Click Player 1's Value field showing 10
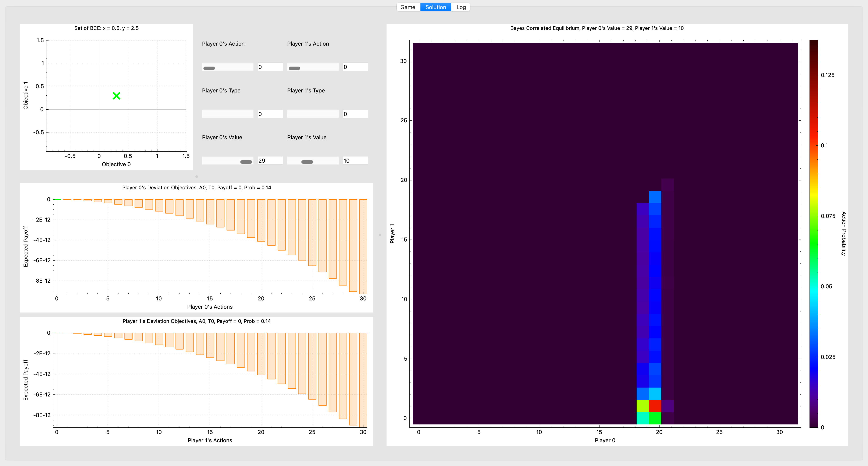Image resolution: width=868 pixels, height=466 pixels. pos(355,160)
